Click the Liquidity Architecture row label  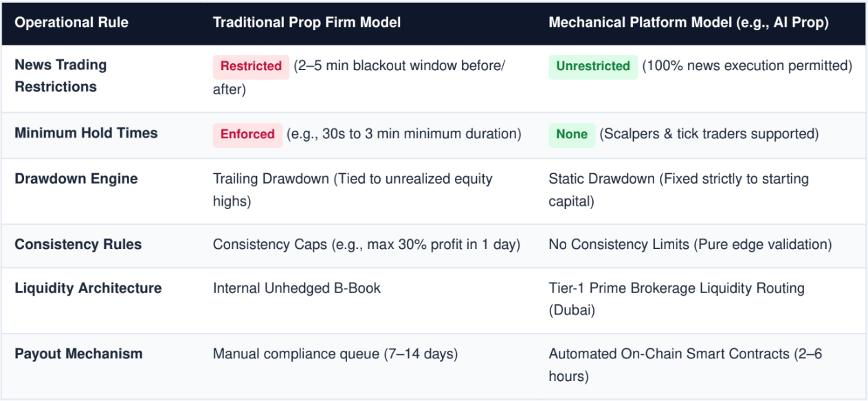(x=88, y=288)
